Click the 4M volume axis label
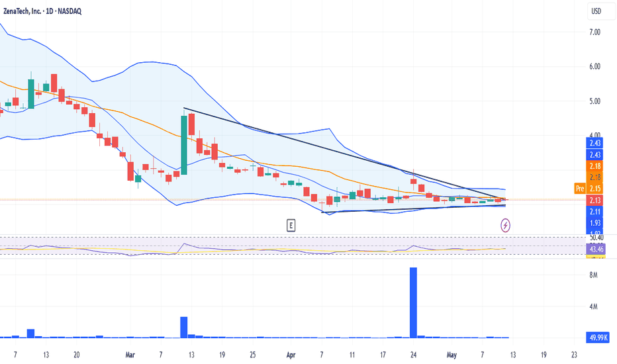Screen dimensions: 617x364 [x=593, y=306]
